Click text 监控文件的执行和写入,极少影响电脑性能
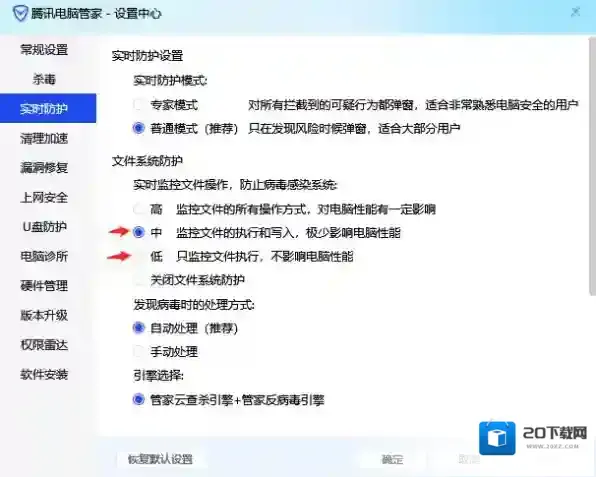Viewport: 596px width, 477px height. click(288, 233)
